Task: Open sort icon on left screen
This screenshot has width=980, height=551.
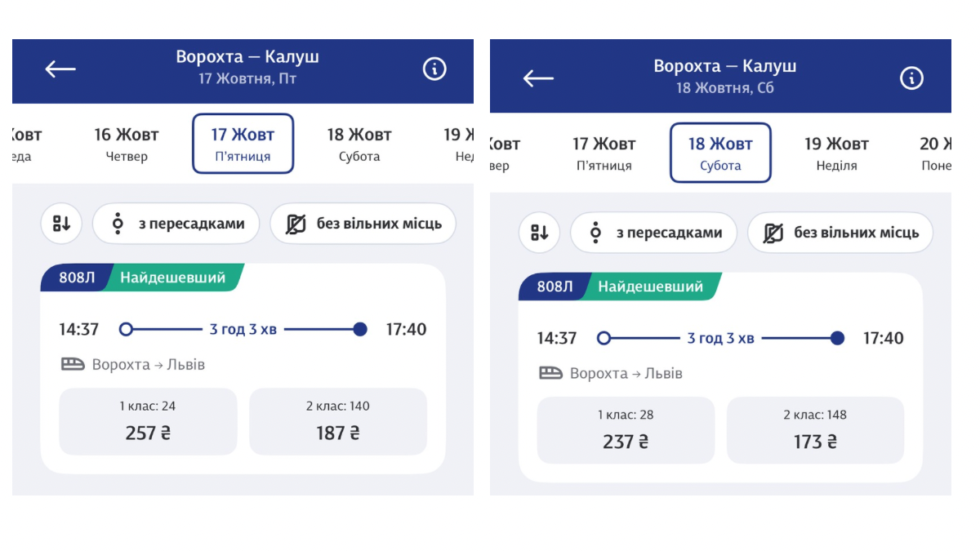Action: [x=61, y=224]
